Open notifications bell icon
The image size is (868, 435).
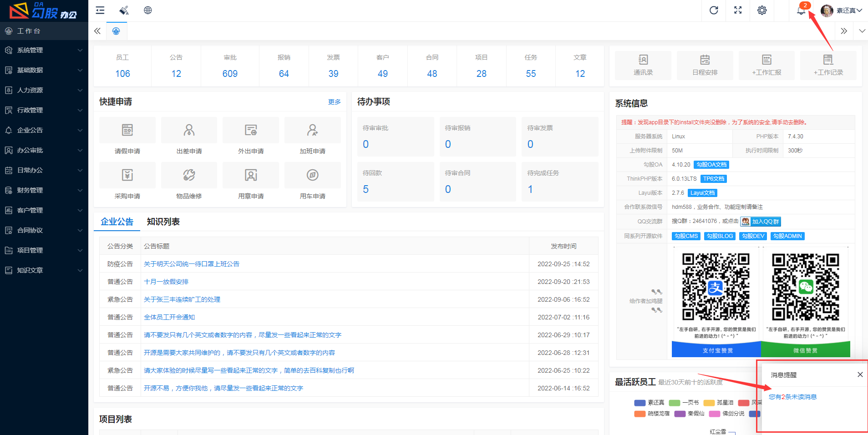pyautogui.click(x=801, y=10)
